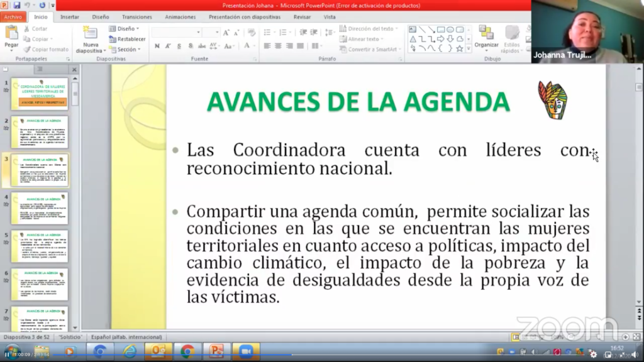Increase the list indent level
644x362 pixels.
[314, 33]
